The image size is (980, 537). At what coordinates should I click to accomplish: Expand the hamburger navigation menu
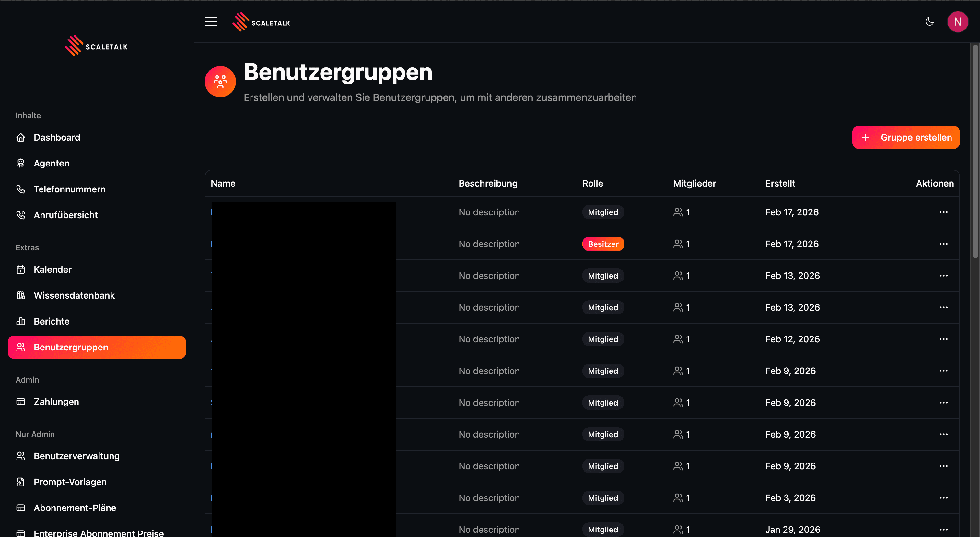211,22
